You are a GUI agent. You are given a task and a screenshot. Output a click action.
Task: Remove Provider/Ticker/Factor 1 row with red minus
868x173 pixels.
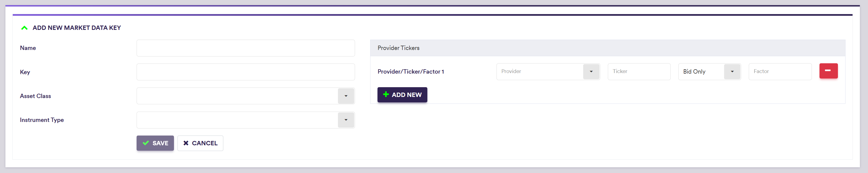click(828, 71)
